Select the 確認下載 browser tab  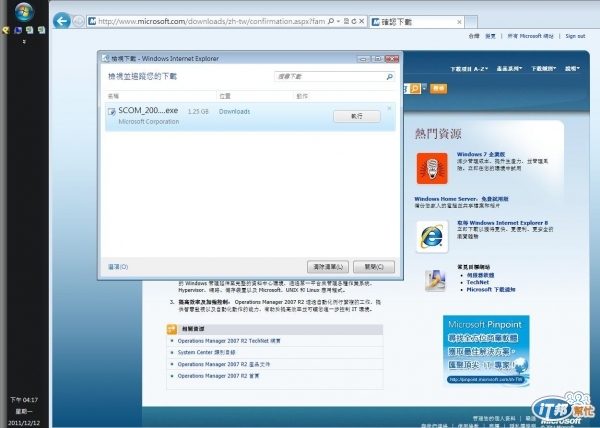pyautogui.click(x=417, y=22)
